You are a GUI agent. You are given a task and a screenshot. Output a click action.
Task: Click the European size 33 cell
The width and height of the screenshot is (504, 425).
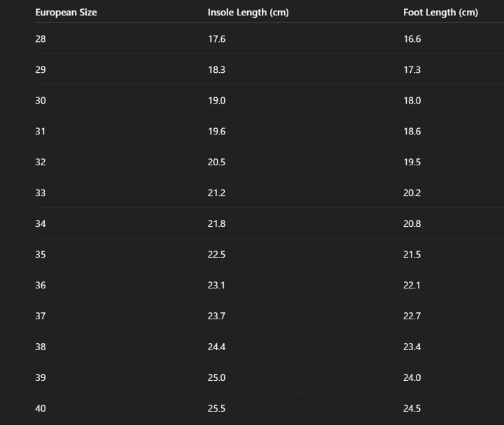tap(41, 193)
